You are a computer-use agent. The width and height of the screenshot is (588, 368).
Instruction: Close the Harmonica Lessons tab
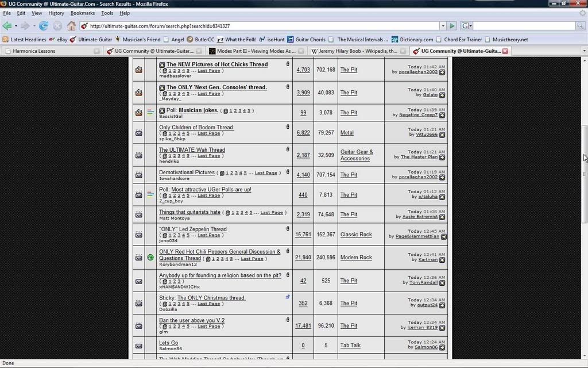(96, 51)
